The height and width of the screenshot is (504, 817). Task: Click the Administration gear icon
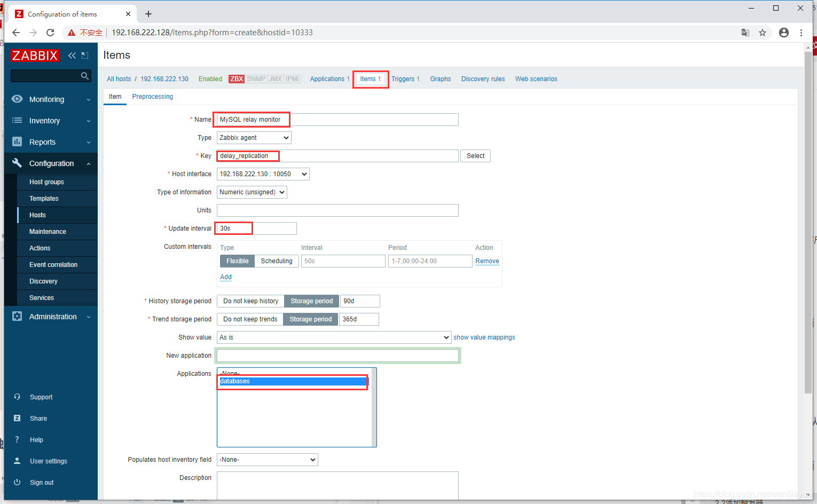click(x=17, y=316)
